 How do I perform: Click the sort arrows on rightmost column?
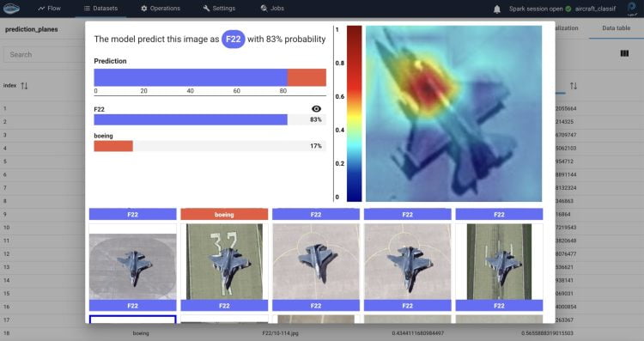click(x=574, y=86)
